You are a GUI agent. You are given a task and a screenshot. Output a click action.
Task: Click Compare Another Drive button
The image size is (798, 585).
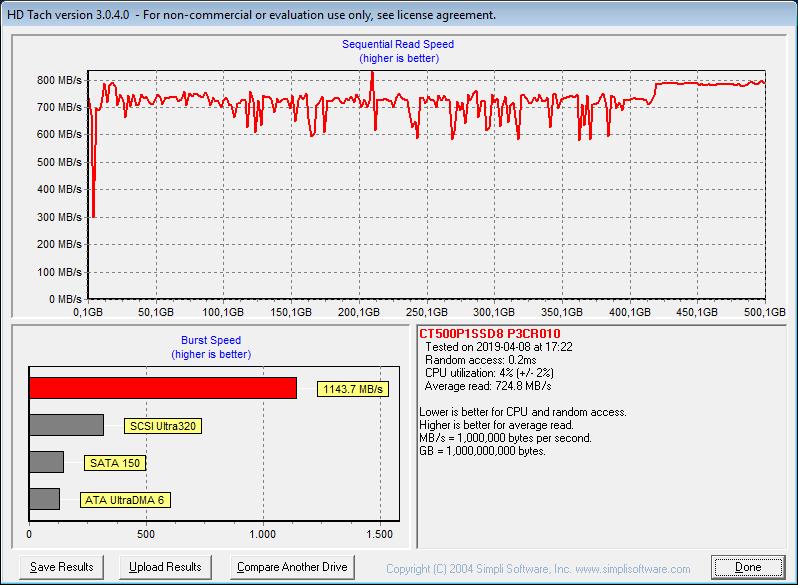click(x=292, y=567)
